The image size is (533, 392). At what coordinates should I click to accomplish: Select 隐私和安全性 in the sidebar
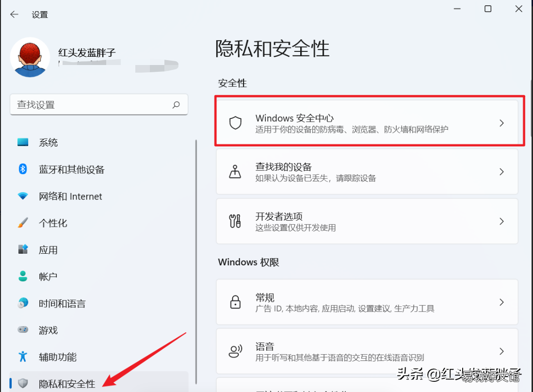coord(99,382)
